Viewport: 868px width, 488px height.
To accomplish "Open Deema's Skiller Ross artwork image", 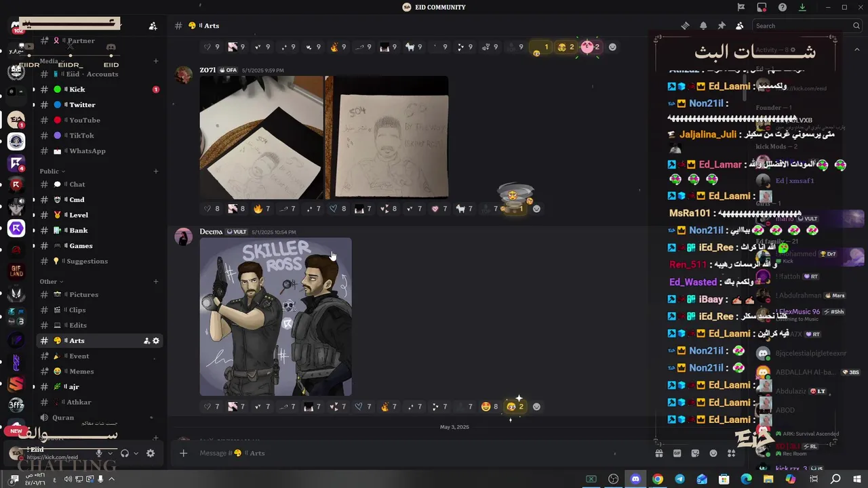I will [x=275, y=317].
